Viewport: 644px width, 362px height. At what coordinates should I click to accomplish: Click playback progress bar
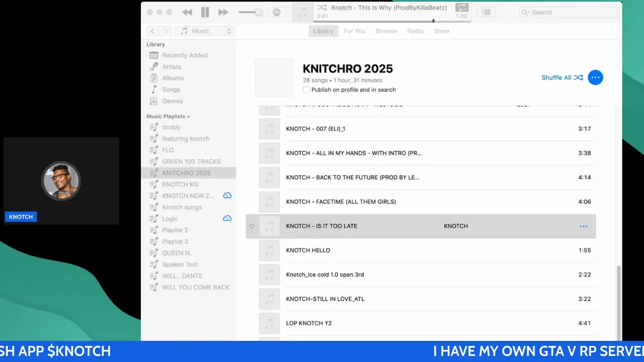tap(391, 21)
